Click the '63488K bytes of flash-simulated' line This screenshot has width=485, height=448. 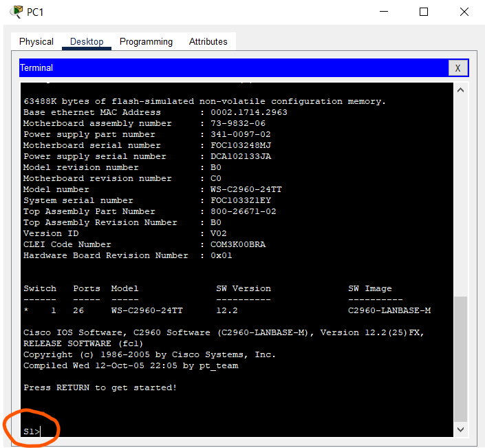click(205, 101)
